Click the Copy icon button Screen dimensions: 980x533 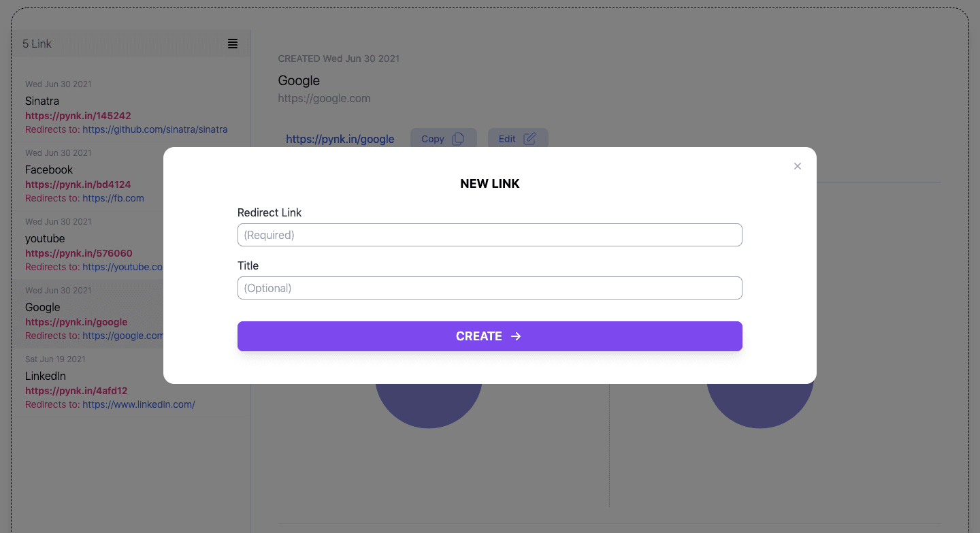pos(459,139)
